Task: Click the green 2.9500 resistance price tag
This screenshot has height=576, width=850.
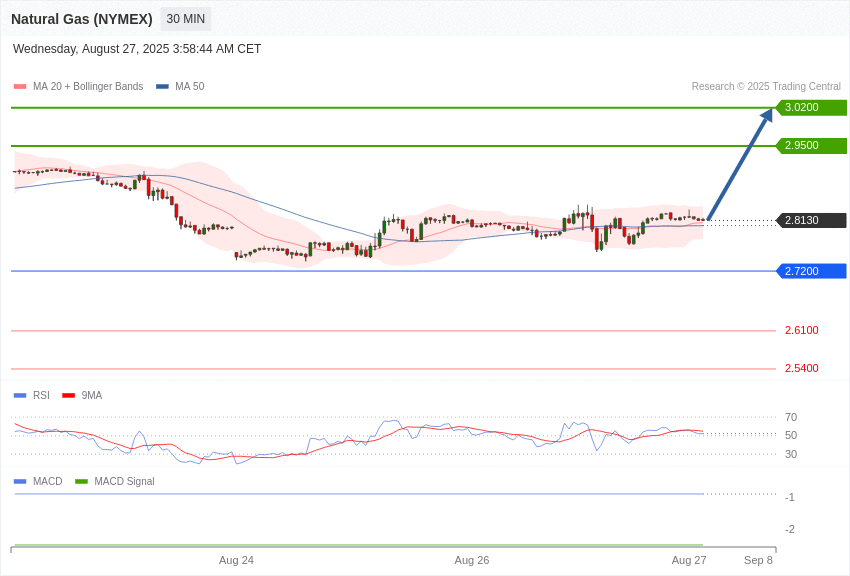Action: click(811, 145)
